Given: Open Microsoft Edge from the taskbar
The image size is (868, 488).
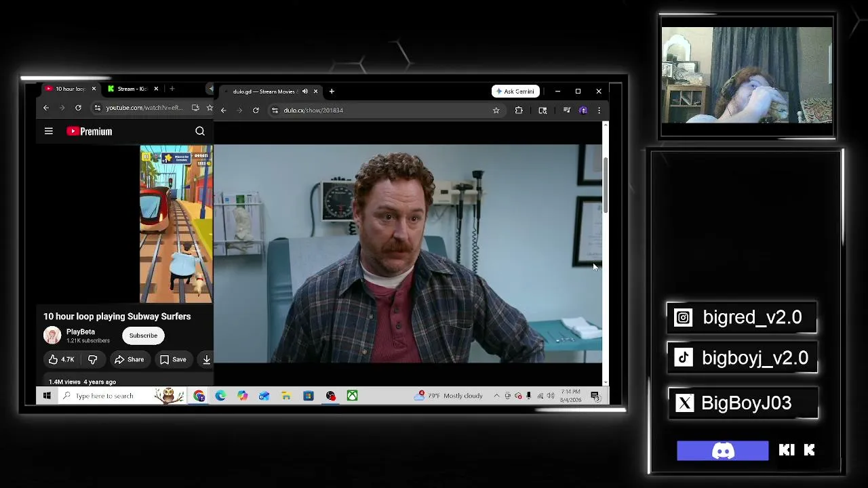Looking at the screenshot, I should [220, 396].
